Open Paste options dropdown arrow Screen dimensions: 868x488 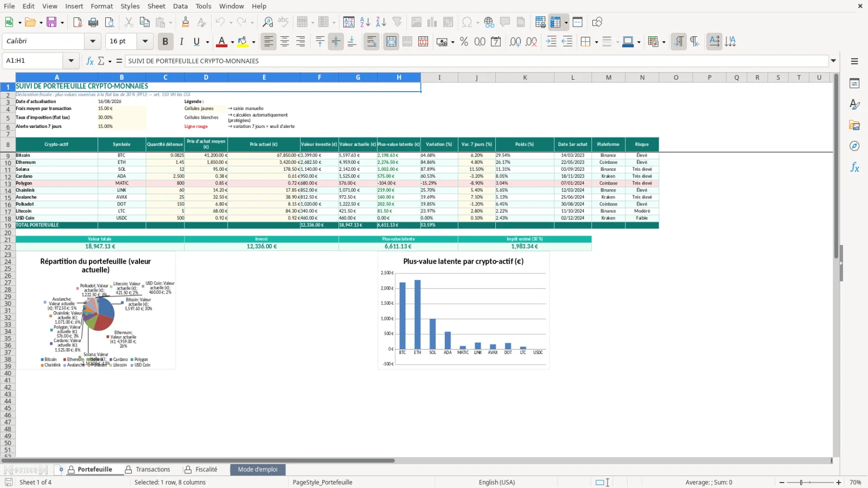(170, 22)
